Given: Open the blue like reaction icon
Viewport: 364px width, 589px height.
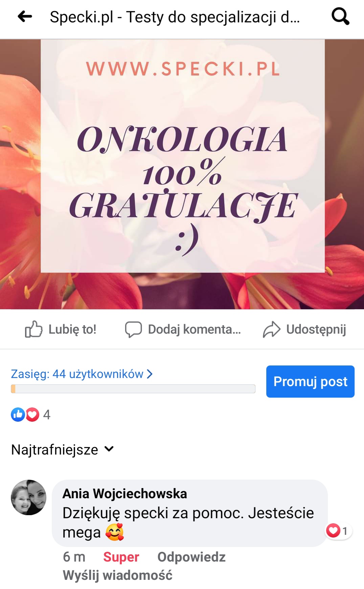Looking at the screenshot, I should point(18,415).
